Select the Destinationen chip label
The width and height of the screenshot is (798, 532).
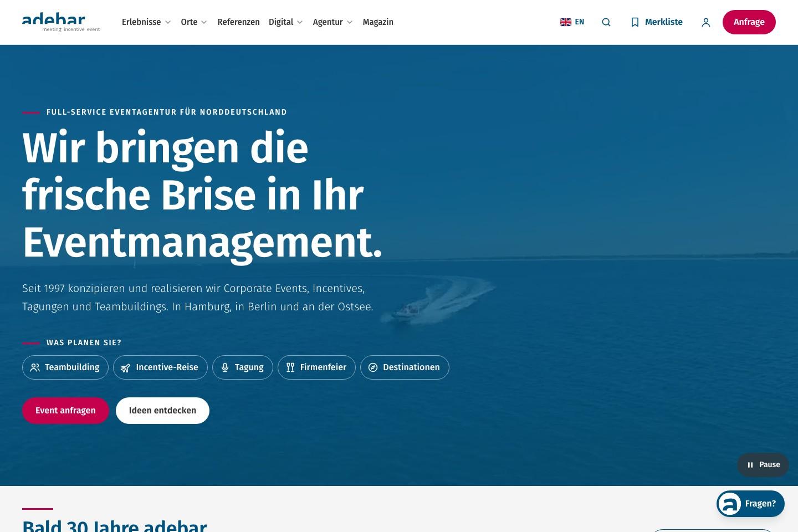click(x=411, y=367)
